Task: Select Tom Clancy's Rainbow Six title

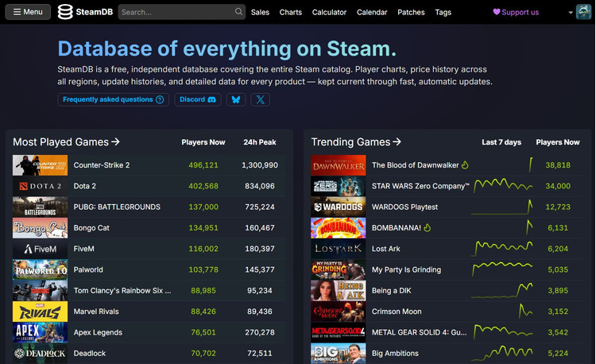Action: click(122, 291)
